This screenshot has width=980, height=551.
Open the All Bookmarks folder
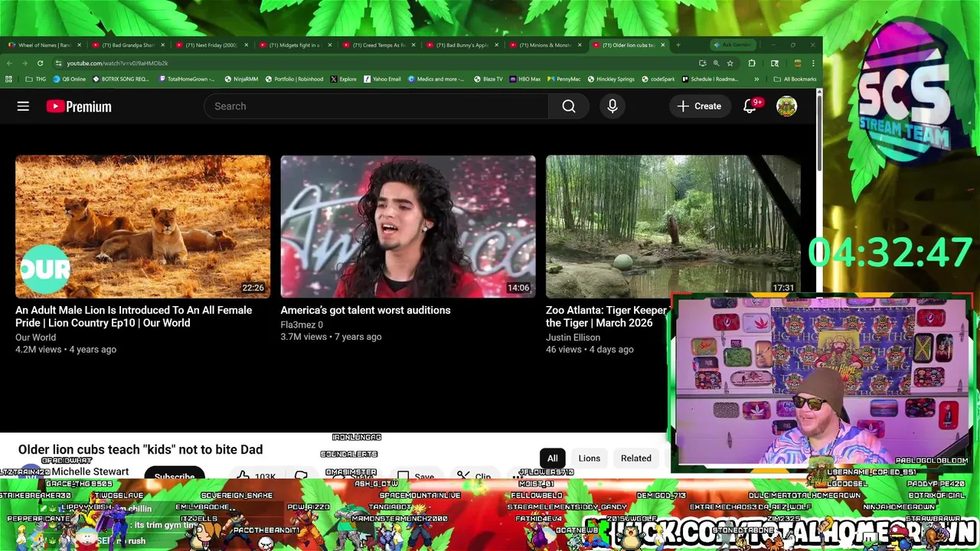tap(795, 79)
